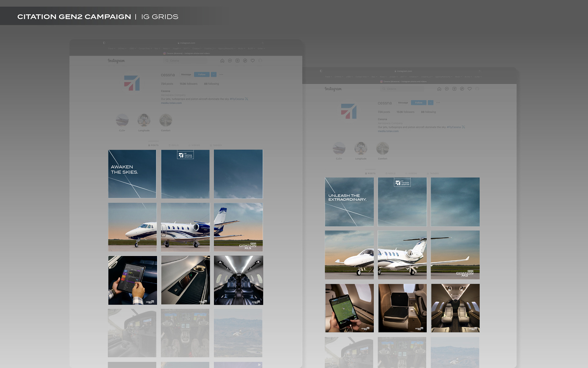Switch to Reels tab in right window
The height and width of the screenshot is (368, 588).
tap(390, 174)
